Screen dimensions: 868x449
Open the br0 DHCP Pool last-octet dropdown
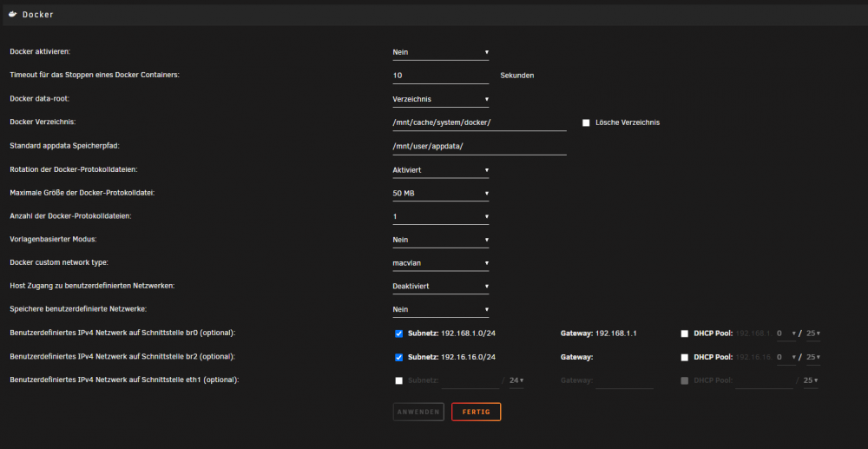[786, 333]
